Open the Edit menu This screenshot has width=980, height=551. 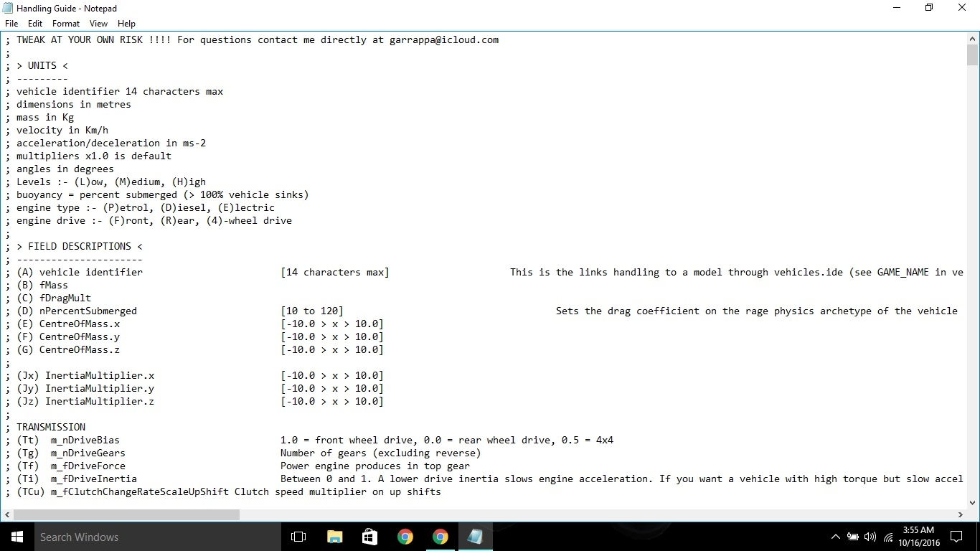click(35, 24)
